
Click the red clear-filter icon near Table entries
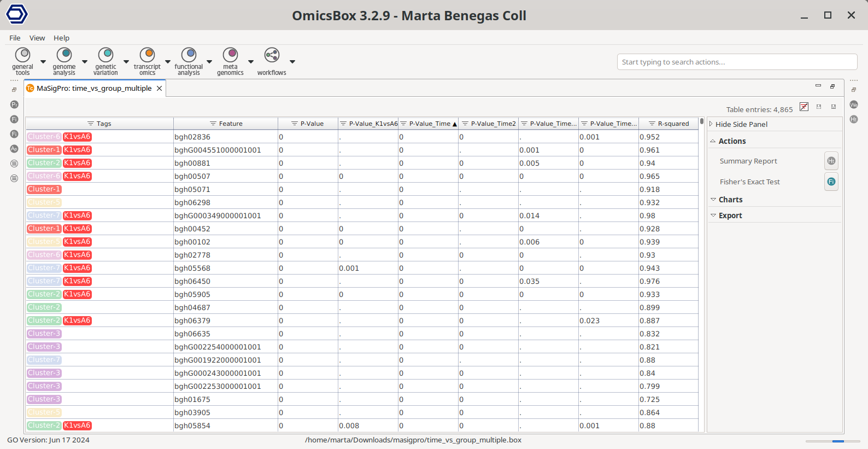point(804,107)
